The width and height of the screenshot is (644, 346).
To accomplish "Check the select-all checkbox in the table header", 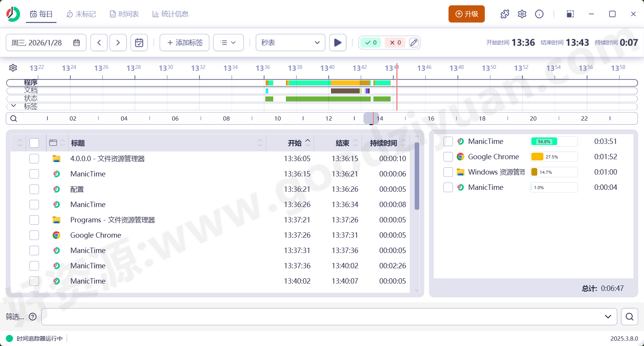I will coord(34,142).
